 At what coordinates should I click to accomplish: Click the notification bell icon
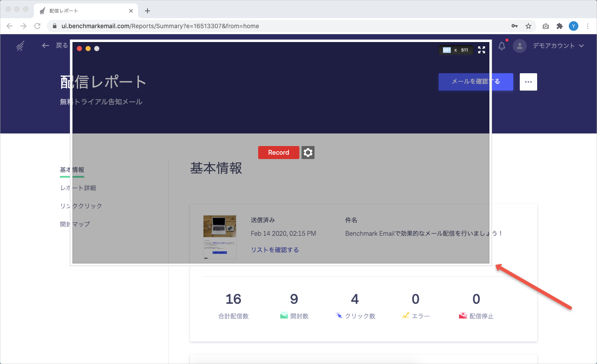tap(502, 46)
